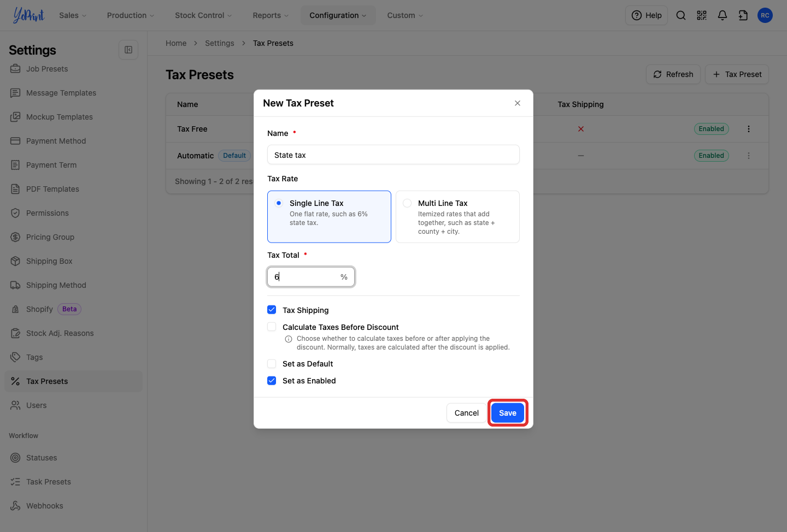
Task: Open Task Presets workflow page
Action: (73, 482)
